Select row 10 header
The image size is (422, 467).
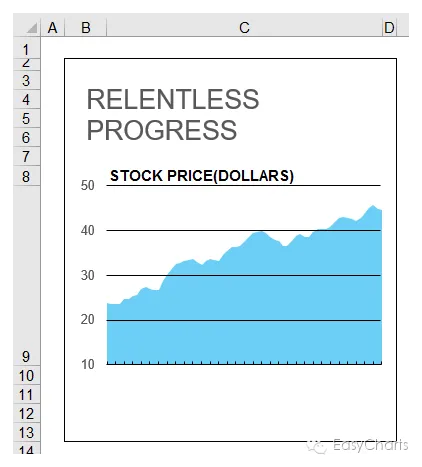pyautogui.click(x=26, y=375)
